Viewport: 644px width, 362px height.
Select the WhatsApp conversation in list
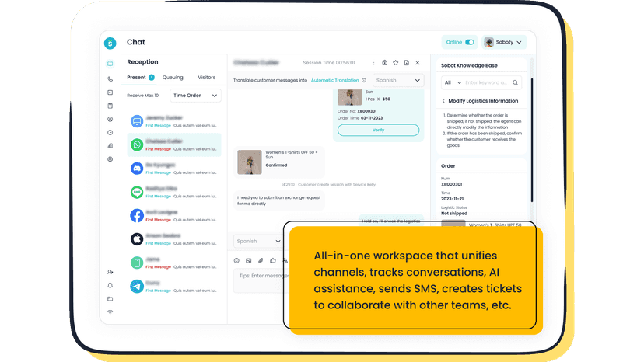tap(174, 145)
